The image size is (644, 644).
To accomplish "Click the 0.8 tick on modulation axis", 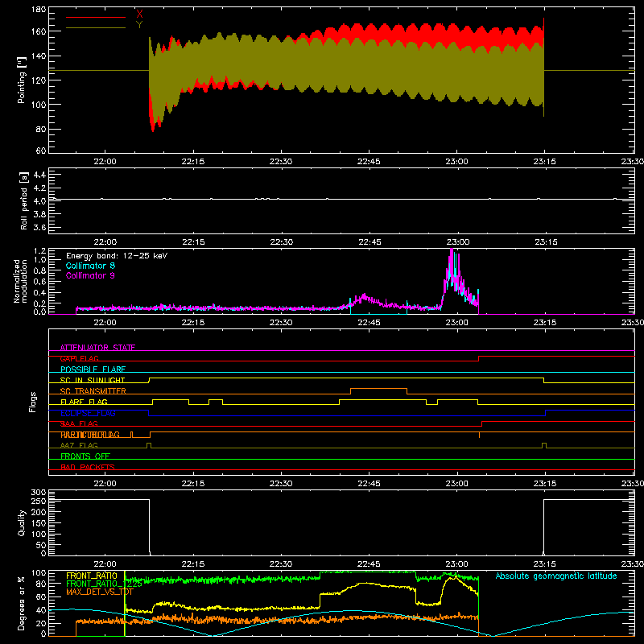I will [40, 270].
